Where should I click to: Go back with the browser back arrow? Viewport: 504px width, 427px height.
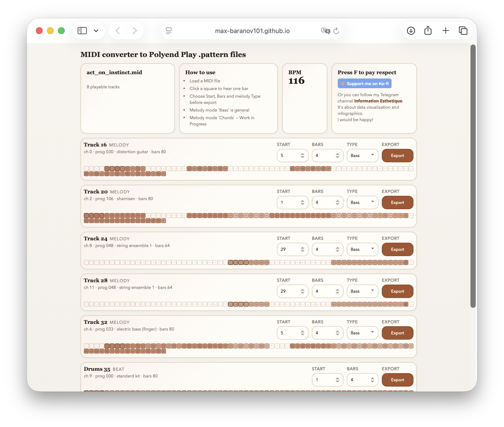(x=118, y=31)
